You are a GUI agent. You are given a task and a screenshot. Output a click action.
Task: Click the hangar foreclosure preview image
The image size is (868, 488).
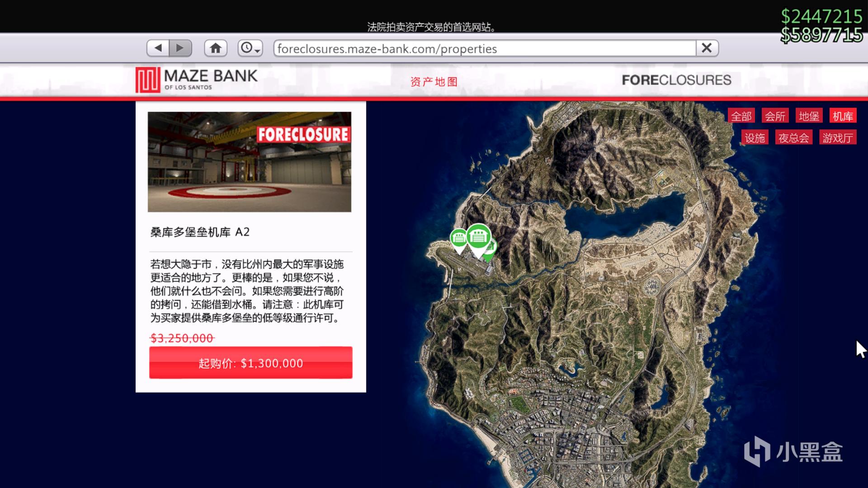coord(249,162)
